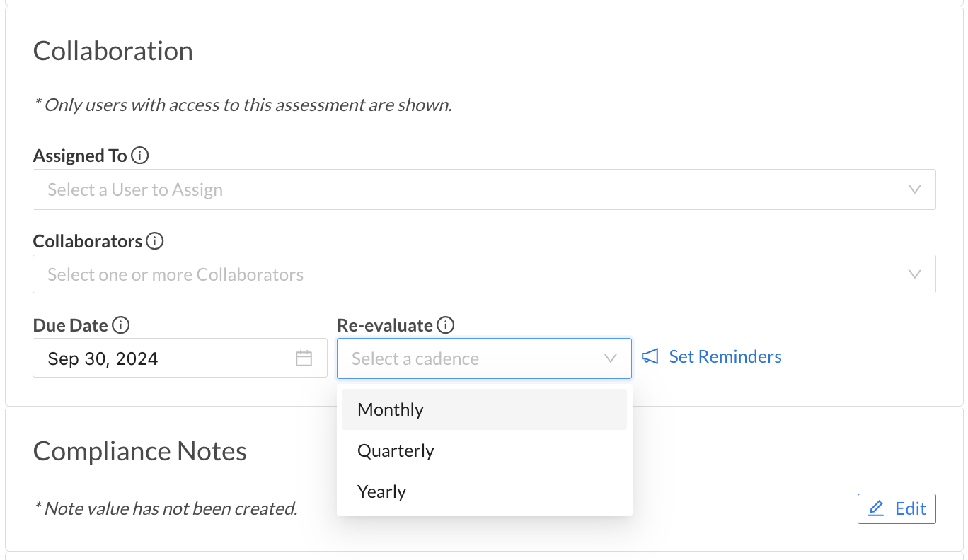The height and width of the screenshot is (560, 968).
Task: Click the 'Note value has not been created' text
Action: point(166,508)
